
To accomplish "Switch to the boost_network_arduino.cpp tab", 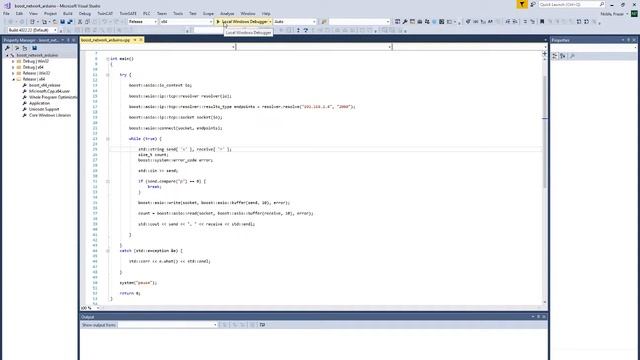I will pos(105,40).
